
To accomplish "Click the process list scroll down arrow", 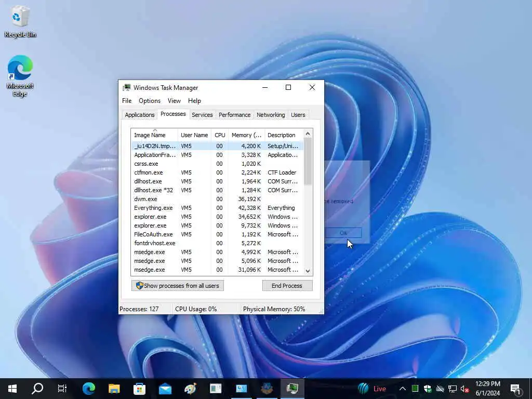I will pyautogui.click(x=308, y=271).
